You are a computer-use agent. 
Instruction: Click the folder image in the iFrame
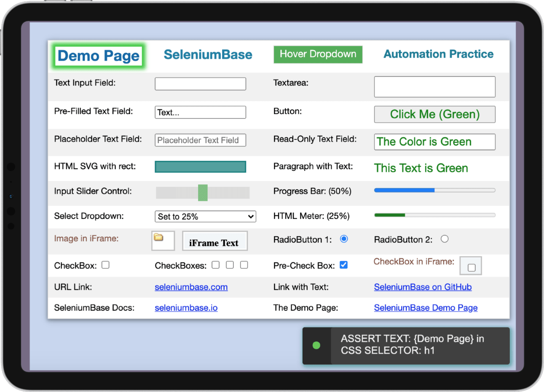click(x=158, y=237)
